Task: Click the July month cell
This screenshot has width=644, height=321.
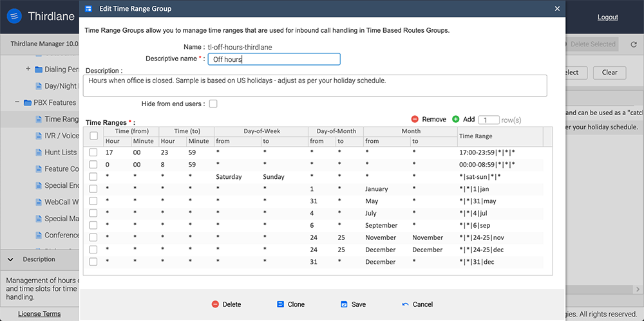Action: coord(371,213)
